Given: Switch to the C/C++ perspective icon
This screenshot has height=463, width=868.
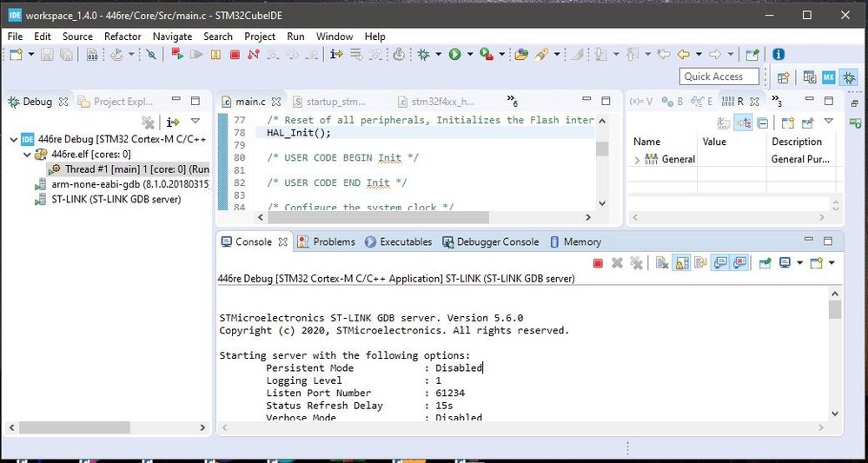Looking at the screenshot, I should (x=809, y=77).
